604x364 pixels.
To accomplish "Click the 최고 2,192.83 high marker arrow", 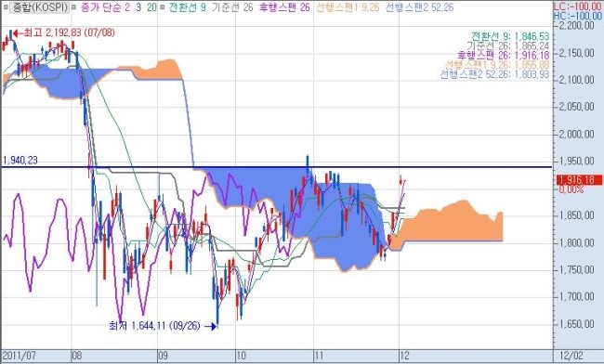I will pyautogui.click(x=17, y=32).
